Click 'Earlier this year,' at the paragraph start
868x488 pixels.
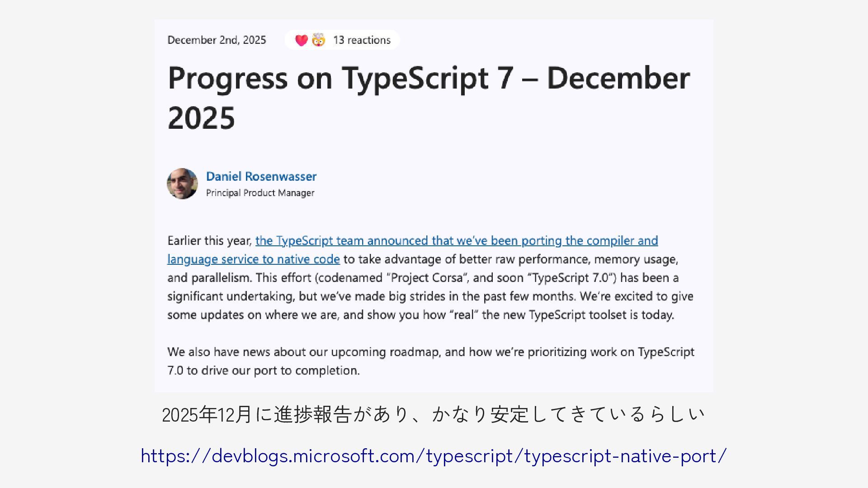pos(209,241)
